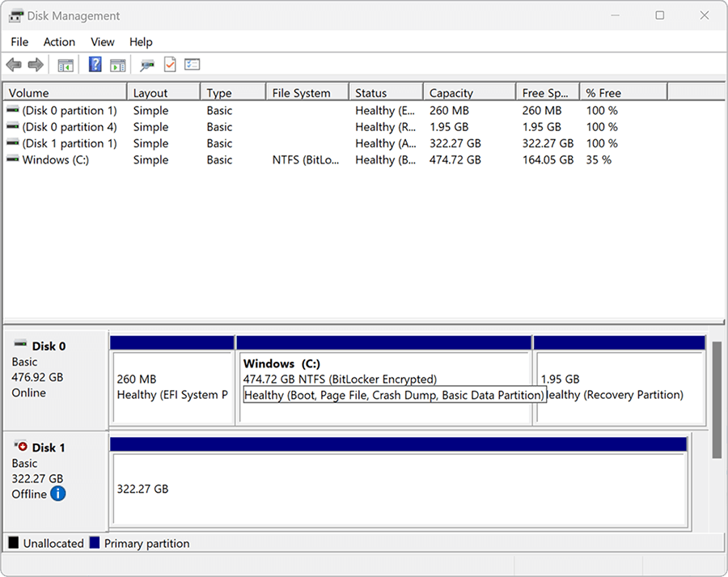728x577 pixels.
Task: Minimize the Disk Management window
Action: tap(616, 15)
